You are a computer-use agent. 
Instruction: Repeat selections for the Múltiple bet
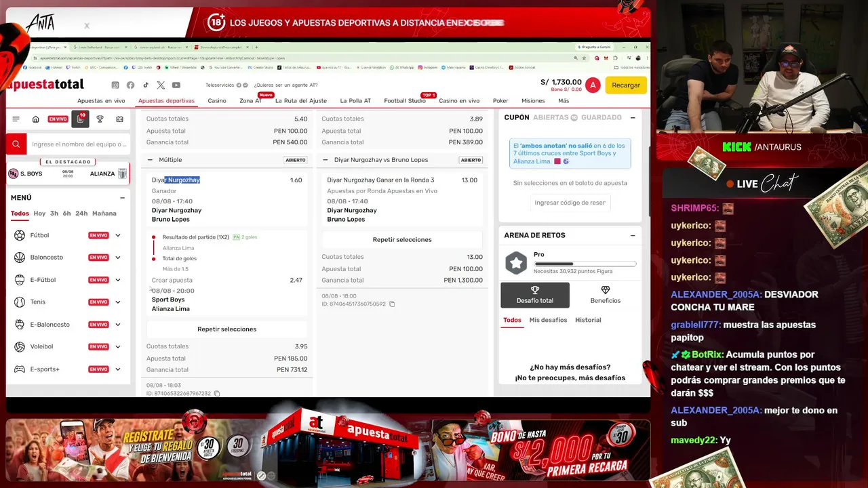pyautogui.click(x=226, y=329)
